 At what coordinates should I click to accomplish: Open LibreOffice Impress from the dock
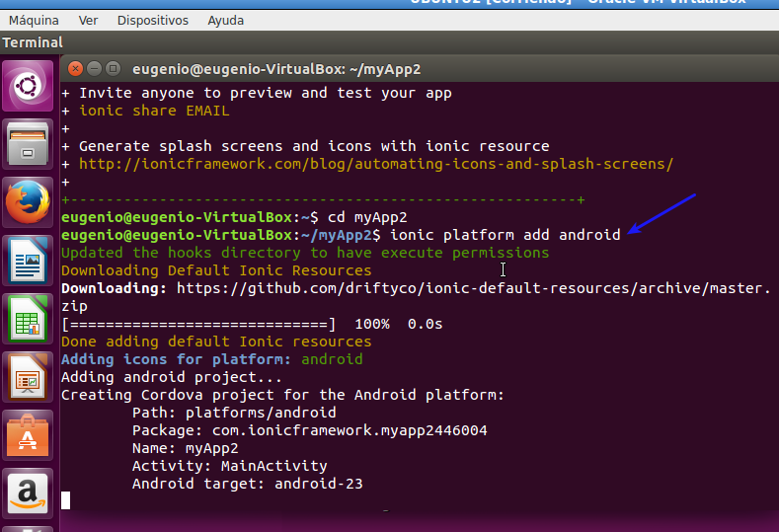coord(28,377)
